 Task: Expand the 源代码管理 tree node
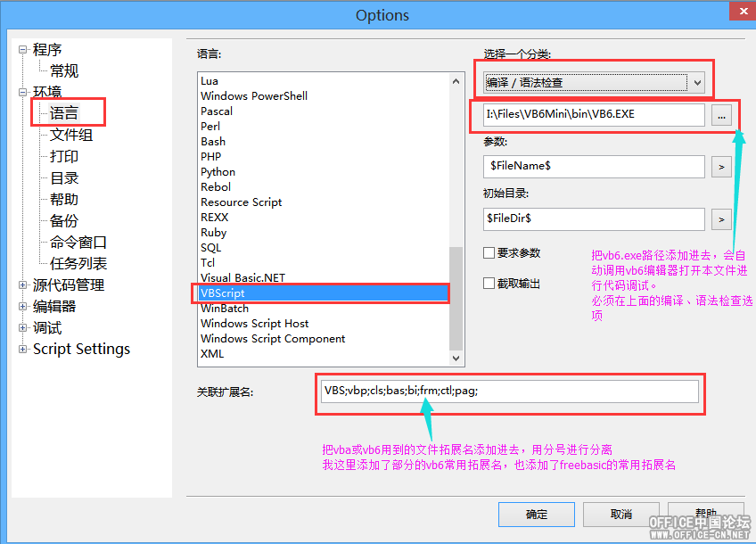coord(22,285)
